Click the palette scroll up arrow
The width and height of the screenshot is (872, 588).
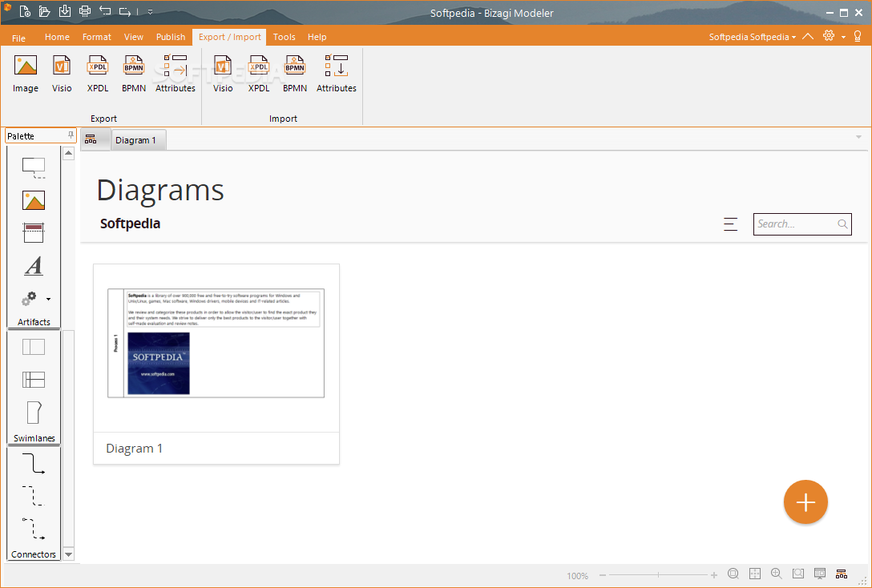click(68, 153)
